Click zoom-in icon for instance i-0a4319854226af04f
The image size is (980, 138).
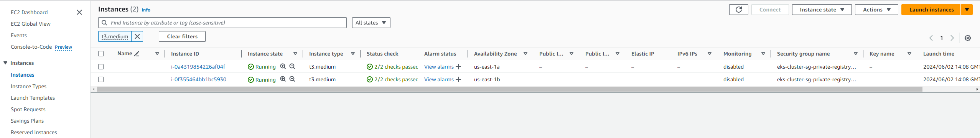283,66
